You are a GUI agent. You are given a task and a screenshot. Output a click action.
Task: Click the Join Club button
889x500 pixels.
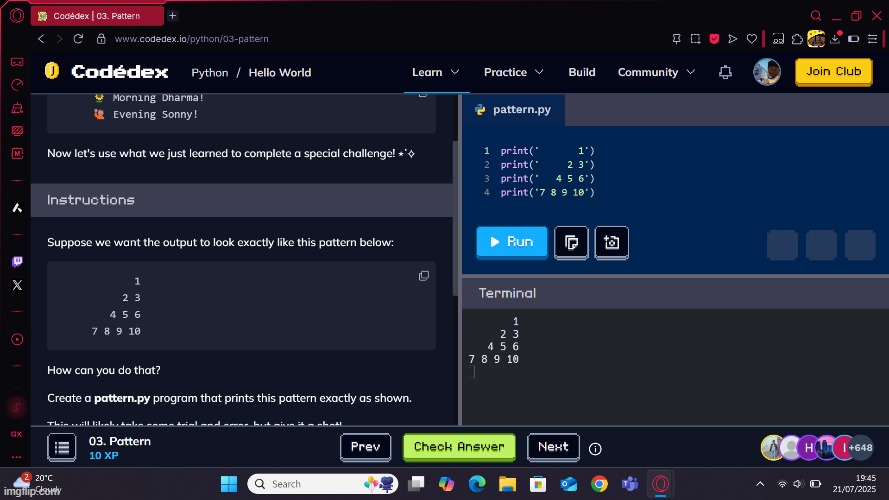pos(833,72)
